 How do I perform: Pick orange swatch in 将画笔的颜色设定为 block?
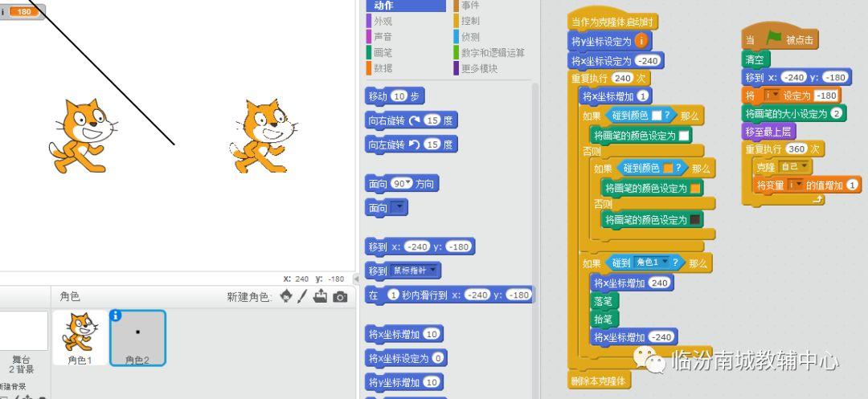[695, 189]
